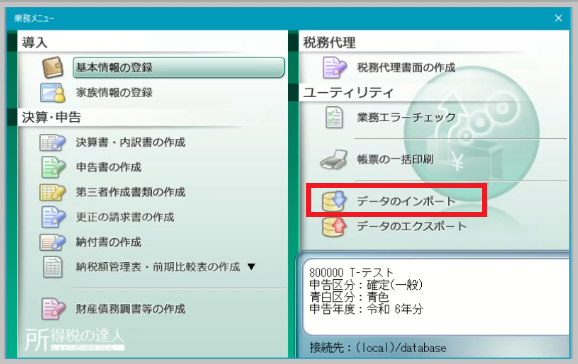
Task: Click the icon beside 納付書の作成
Action: click(53, 242)
